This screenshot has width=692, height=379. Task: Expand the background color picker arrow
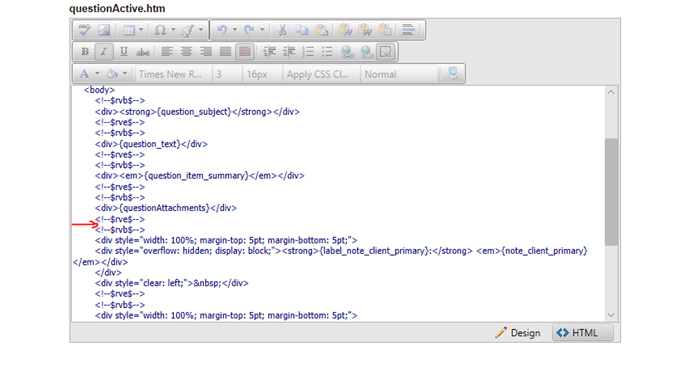click(125, 74)
